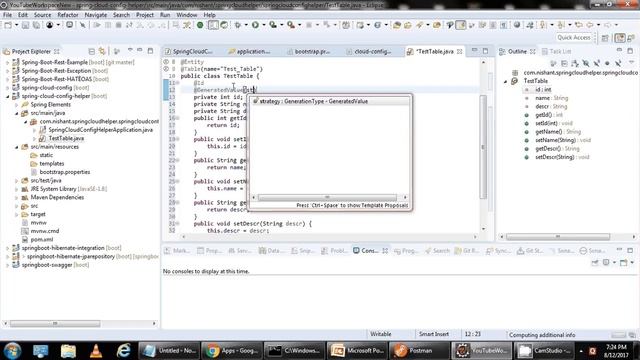Click the Display Selected Console icon
Screen dimensions: 640x360
coord(607,263)
